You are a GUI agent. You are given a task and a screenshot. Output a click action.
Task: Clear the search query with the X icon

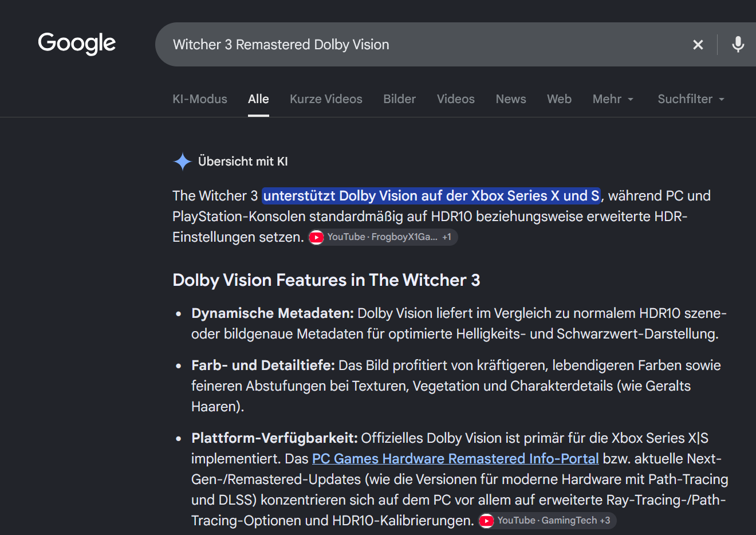click(x=698, y=45)
